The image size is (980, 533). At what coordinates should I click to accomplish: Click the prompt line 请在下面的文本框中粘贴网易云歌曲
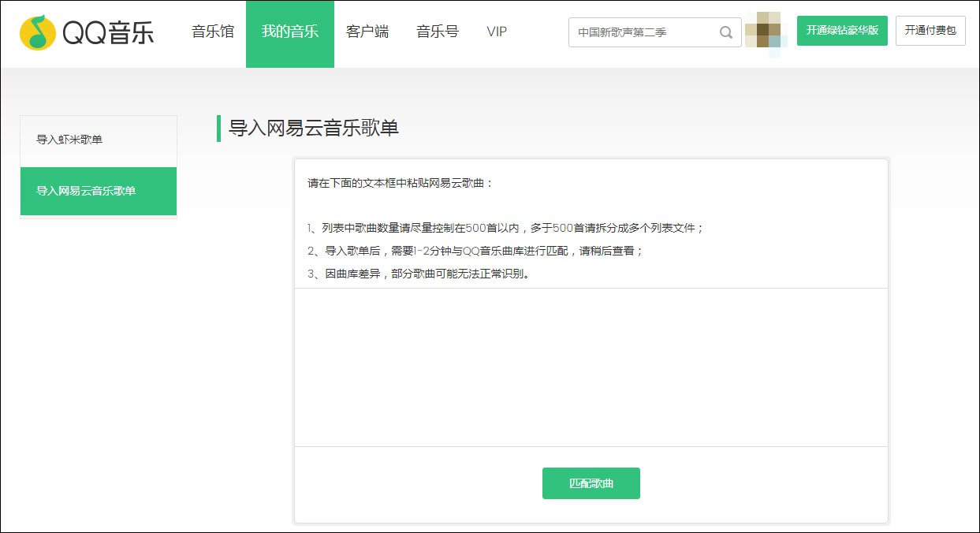pos(401,184)
